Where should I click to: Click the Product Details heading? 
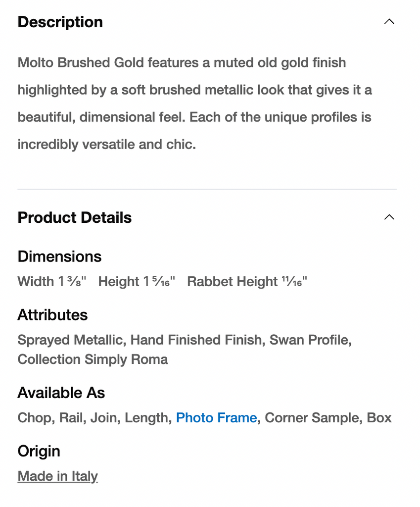pos(75,218)
